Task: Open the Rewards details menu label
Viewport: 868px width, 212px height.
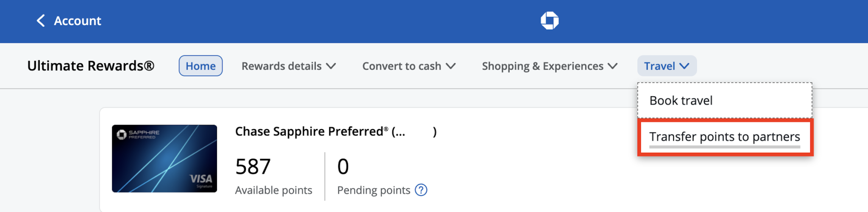Action: (x=281, y=66)
